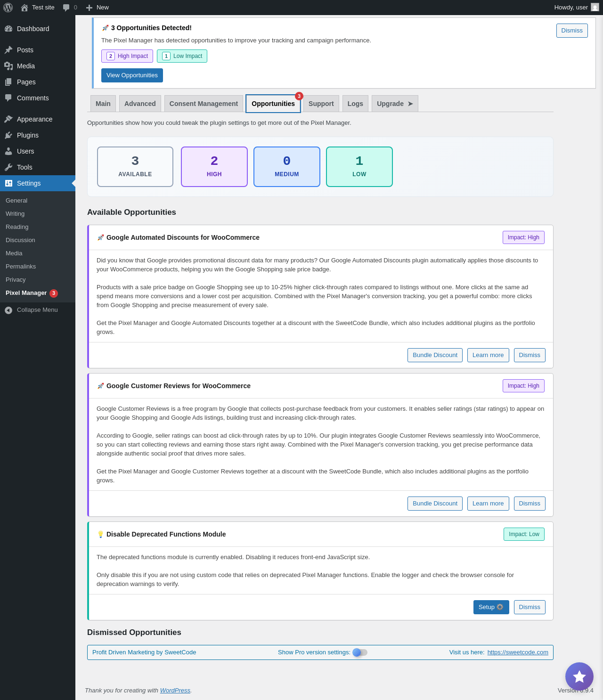Open user avatar in admin bar

click(x=595, y=8)
